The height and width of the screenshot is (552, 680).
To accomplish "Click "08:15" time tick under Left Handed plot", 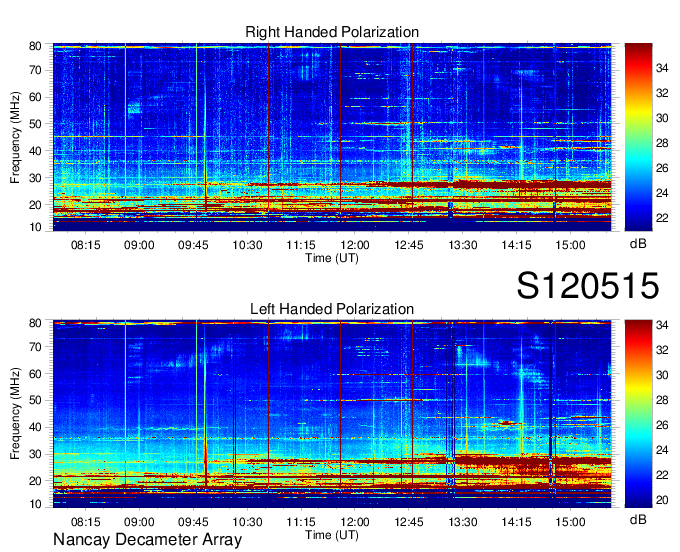I will coord(85,522).
